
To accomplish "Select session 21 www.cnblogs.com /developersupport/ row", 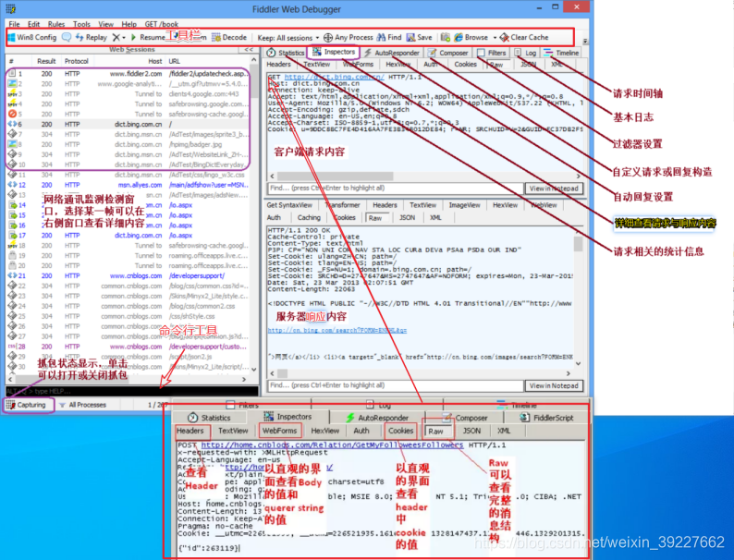I will [128, 276].
